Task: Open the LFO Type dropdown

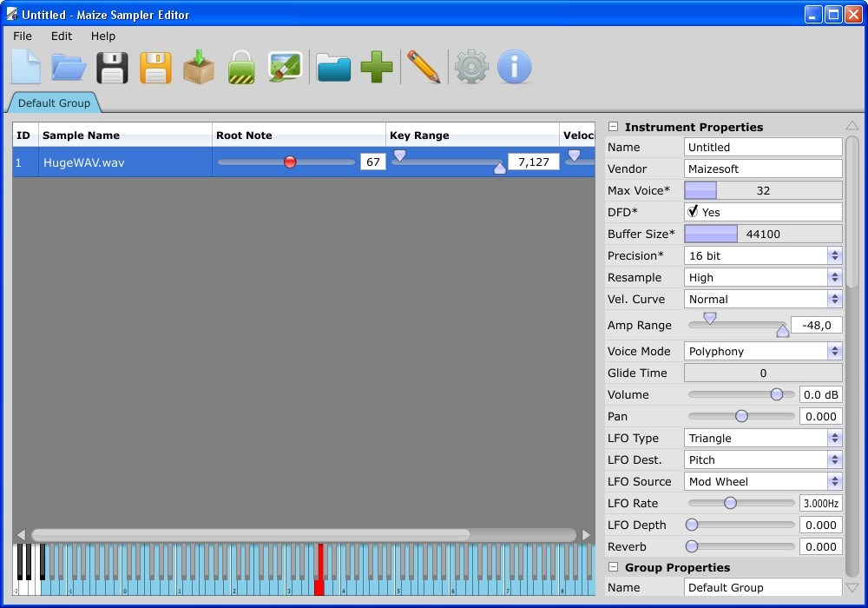Action: pos(832,438)
